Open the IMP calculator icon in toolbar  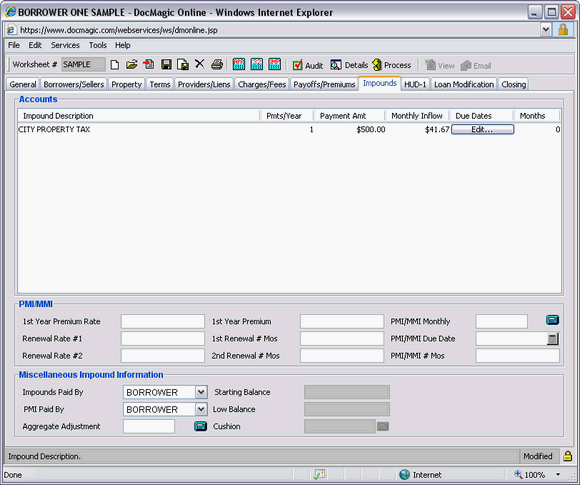(274, 64)
